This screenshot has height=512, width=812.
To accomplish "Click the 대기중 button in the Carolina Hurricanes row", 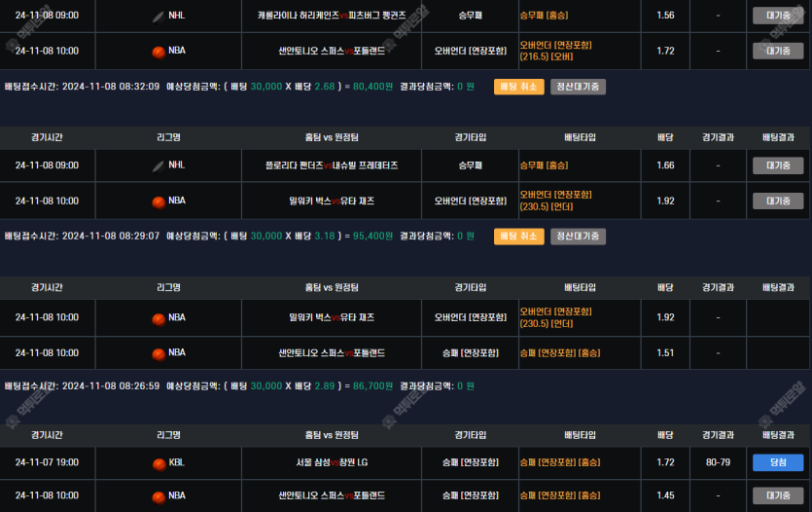I will point(778,16).
